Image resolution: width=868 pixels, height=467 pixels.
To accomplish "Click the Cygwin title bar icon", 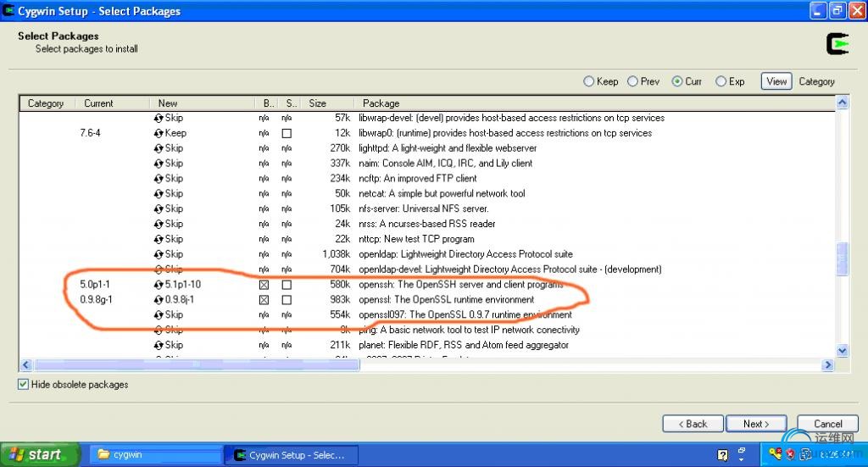I will tap(8, 10).
